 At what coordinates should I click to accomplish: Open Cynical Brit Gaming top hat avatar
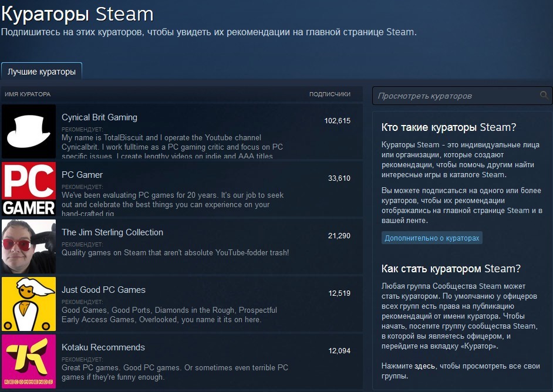tap(29, 131)
